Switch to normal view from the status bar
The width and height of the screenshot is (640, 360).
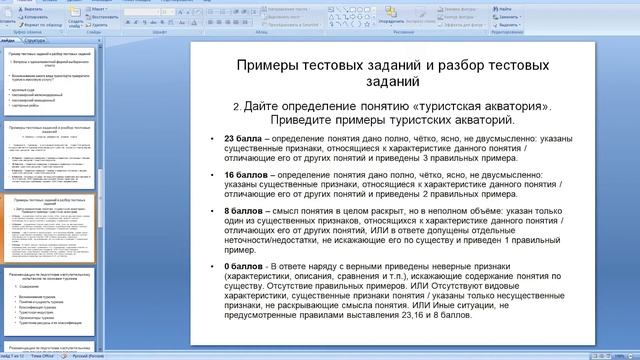click(595, 356)
